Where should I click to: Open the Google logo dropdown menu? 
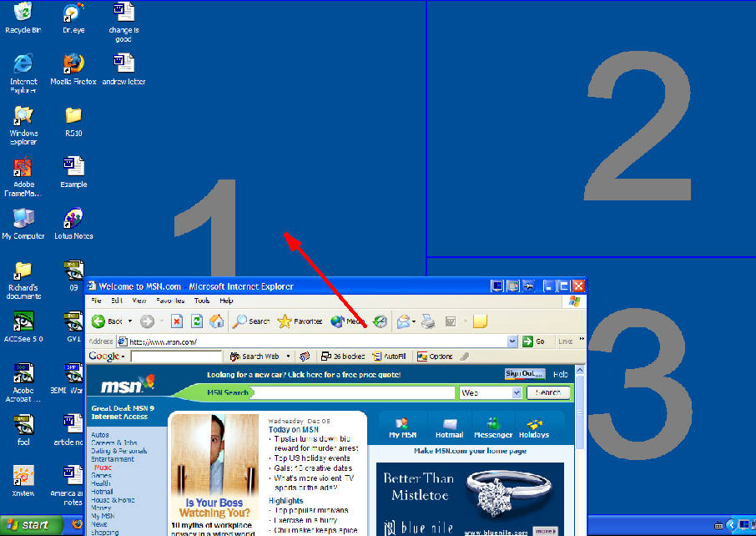[107, 356]
